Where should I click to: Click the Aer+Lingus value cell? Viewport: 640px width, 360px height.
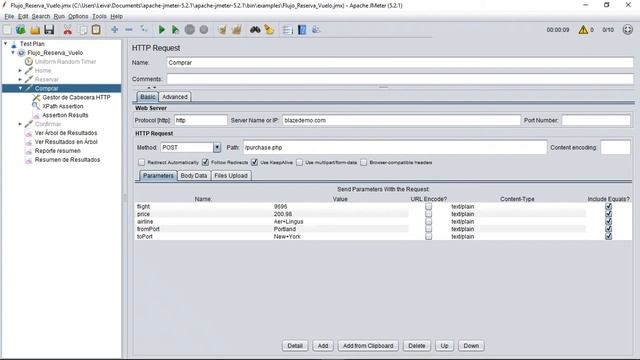[x=341, y=222]
